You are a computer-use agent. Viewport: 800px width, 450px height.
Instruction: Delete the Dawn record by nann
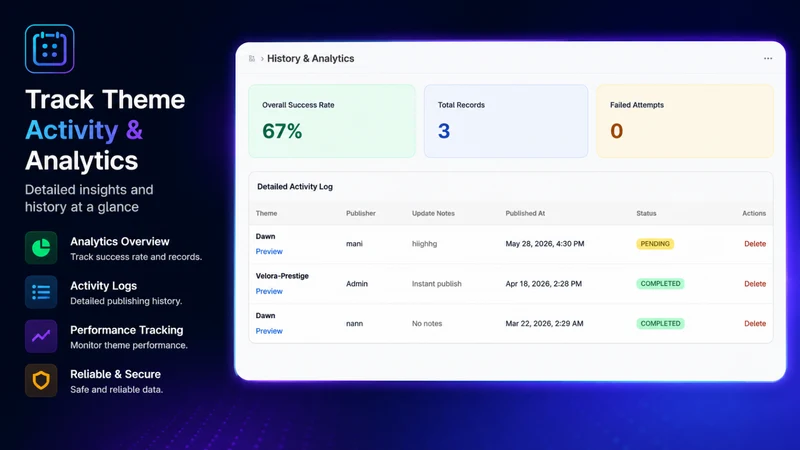tap(755, 323)
